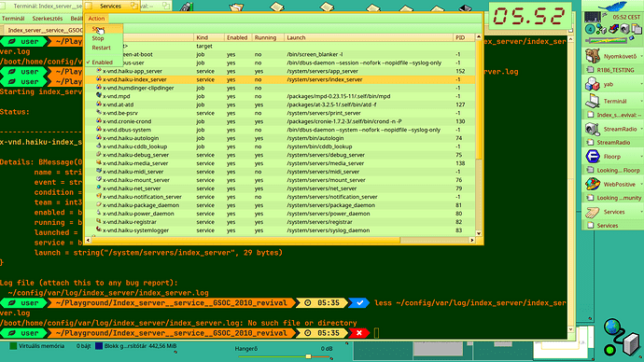Select the x-vnd.cronie-crond row
Image resolution: width=644 pixels, height=362 pixels.
(x=280, y=121)
